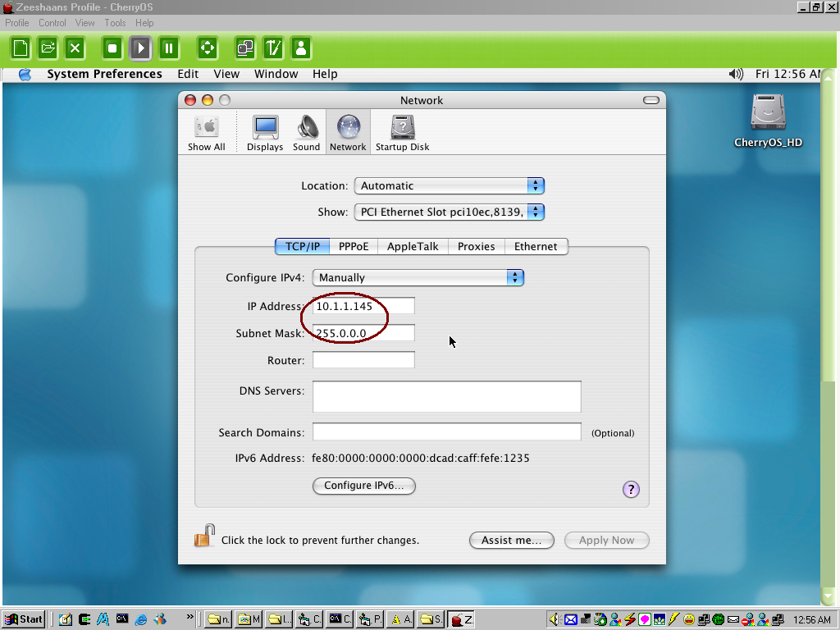
Task: Click the Router input field
Action: tap(363, 360)
